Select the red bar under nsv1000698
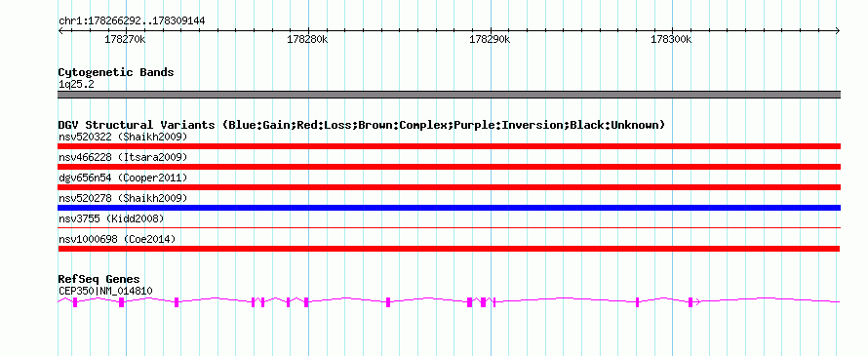The width and height of the screenshot is (868, 356). pyautogui.click(x=449, y=249)
